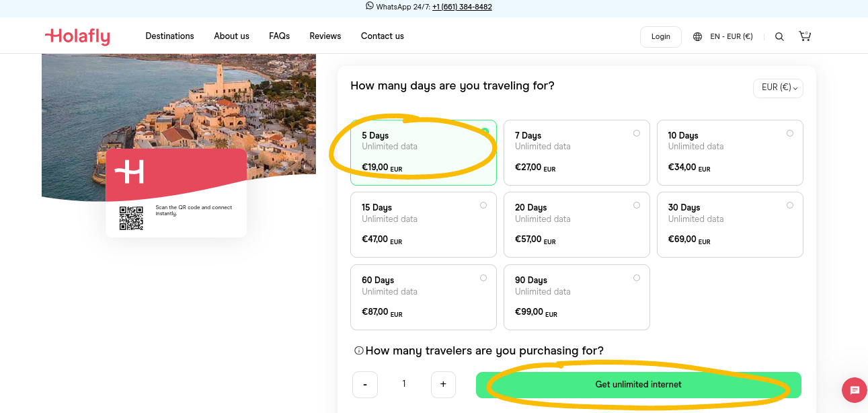Increase travelers with plus button

point(443,385)
